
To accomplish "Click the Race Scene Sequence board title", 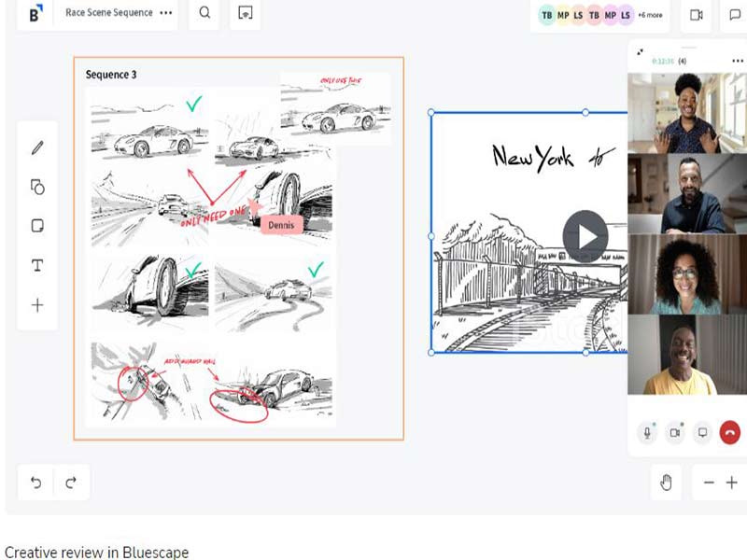I will (x=107, y=14).
